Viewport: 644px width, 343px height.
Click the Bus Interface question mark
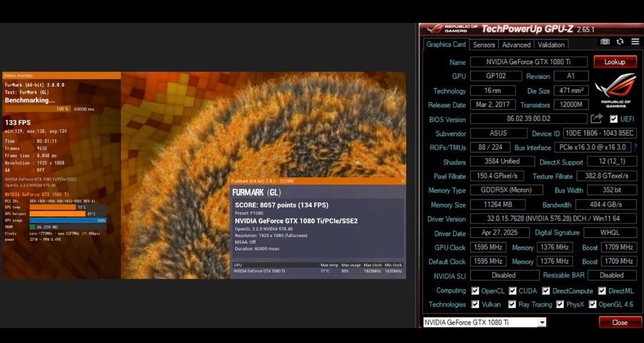coord(635,147)
